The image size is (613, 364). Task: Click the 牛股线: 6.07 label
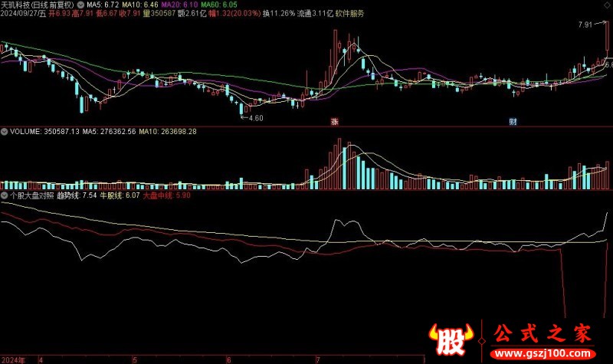(120, 195)
